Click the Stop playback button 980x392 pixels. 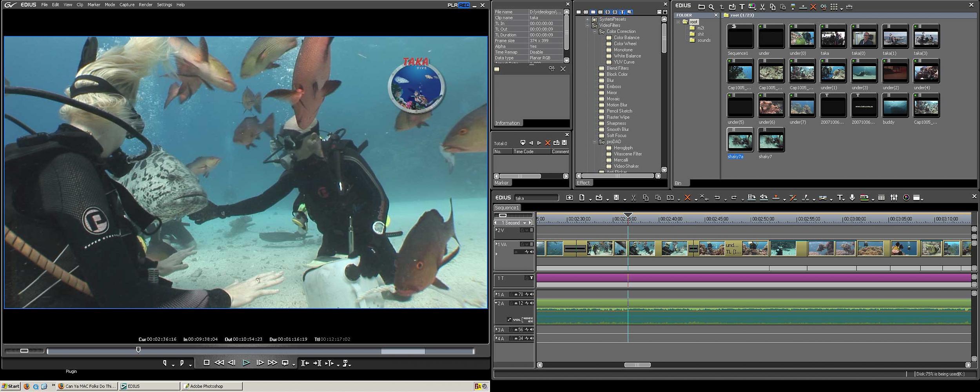pyautogui.click(x=207, y=363)
